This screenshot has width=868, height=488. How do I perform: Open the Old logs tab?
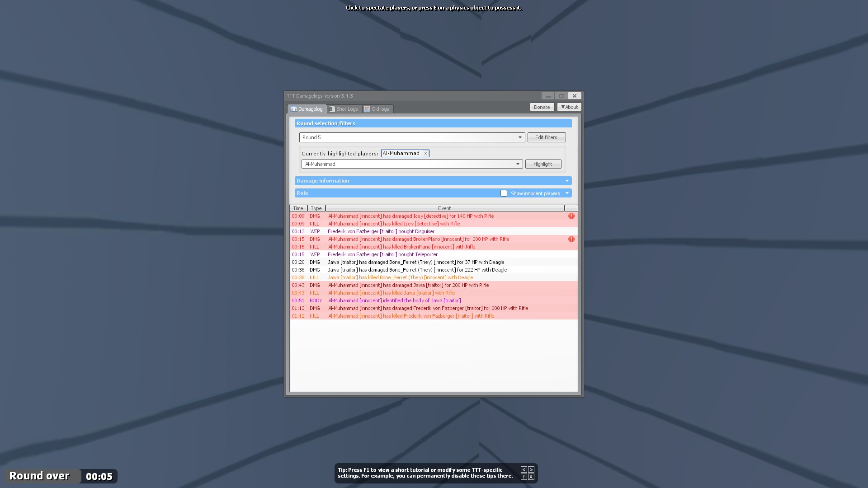click(377, 109)
